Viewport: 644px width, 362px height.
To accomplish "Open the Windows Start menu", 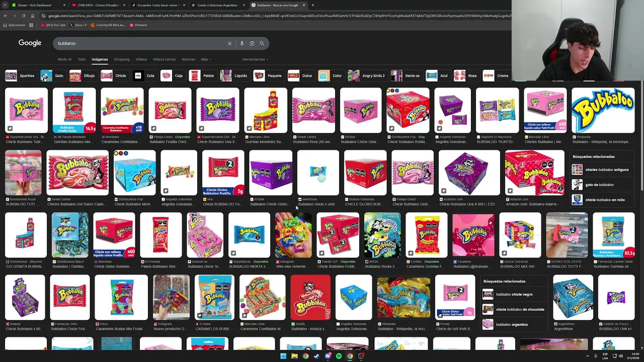I will (283, 356).
